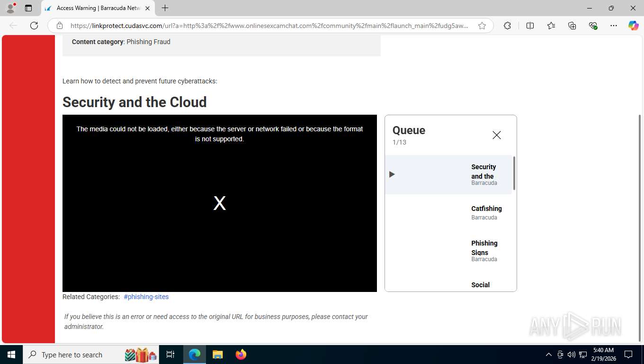Click the Queue 1/13 counter text
This screenshot has width=644, height=364.
pos(399,142)
